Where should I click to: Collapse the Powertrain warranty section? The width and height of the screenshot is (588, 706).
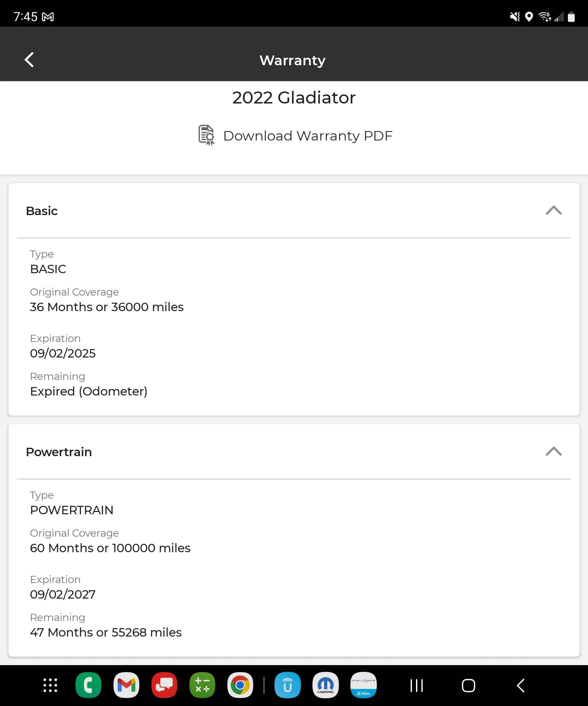553,452
